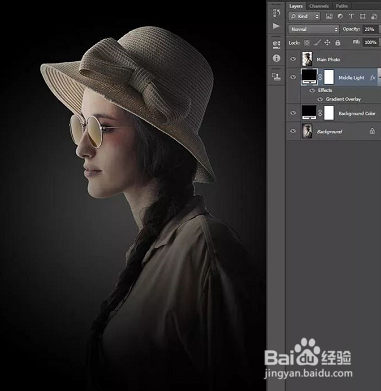This screenshot has width=381, height=391.
Task: Select Main Photo layer thumbnail
Action: (x=307, y=59)
